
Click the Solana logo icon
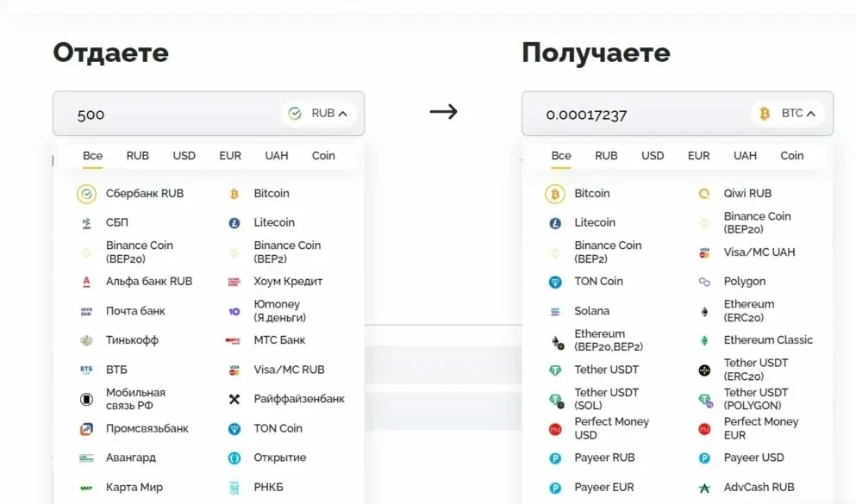click(x=555, y=312)
